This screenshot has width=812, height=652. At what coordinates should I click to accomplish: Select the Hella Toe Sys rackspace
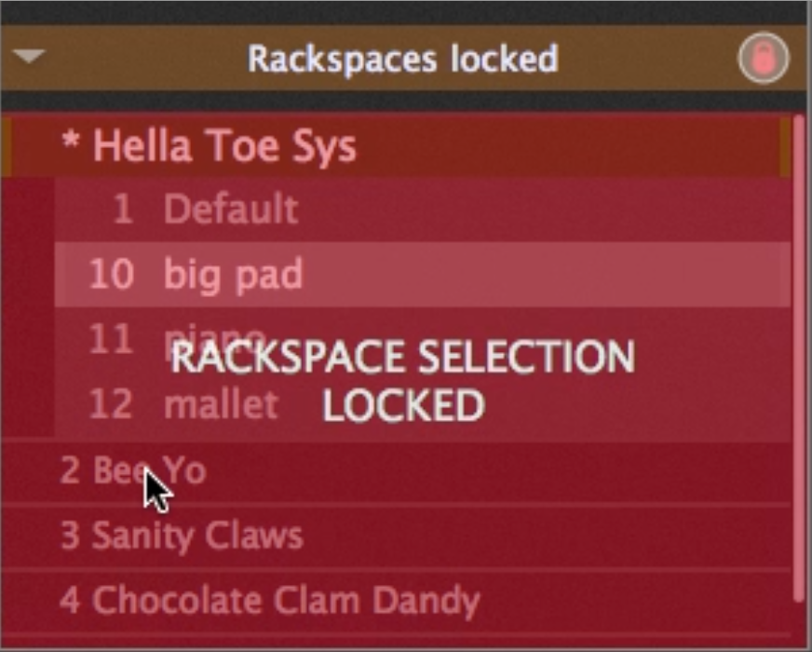coord(396,146)
